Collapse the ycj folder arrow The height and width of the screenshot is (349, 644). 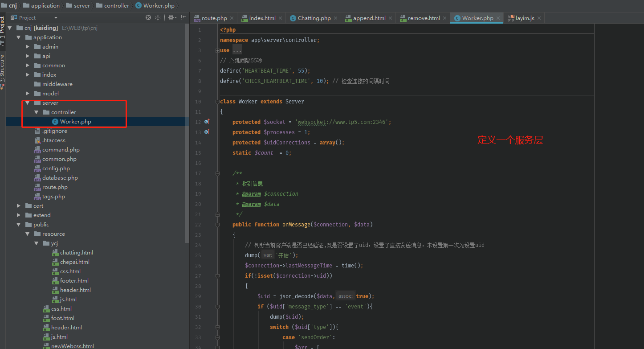(x=37, y=243)
